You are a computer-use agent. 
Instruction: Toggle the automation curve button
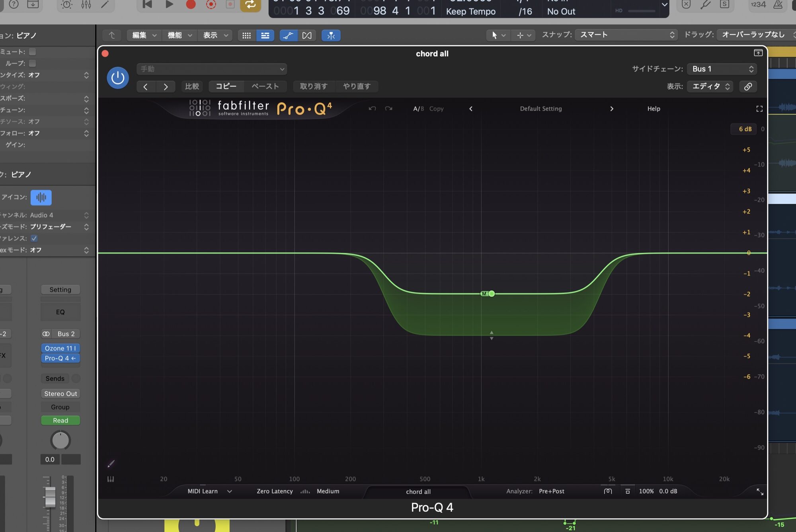[289, 35]
